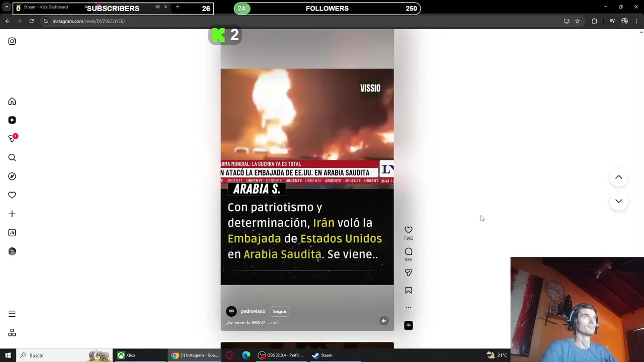Open pedrovissio profile username link
The height and width of the screenshot is (362, 644).
[253, 311]
